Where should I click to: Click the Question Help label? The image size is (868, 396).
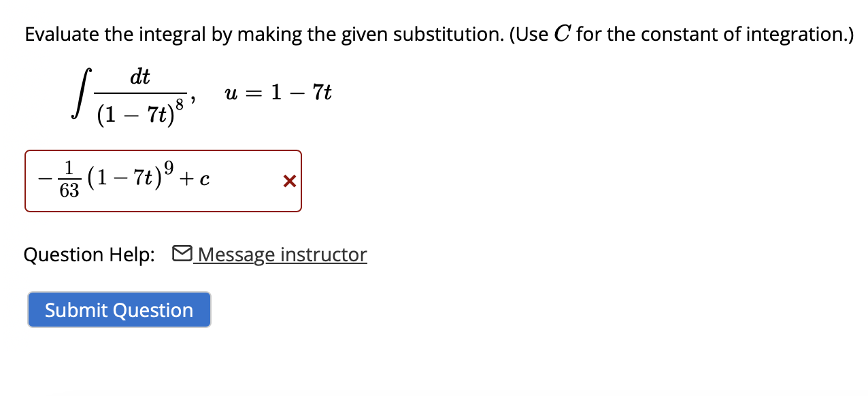tap(88, 254)
